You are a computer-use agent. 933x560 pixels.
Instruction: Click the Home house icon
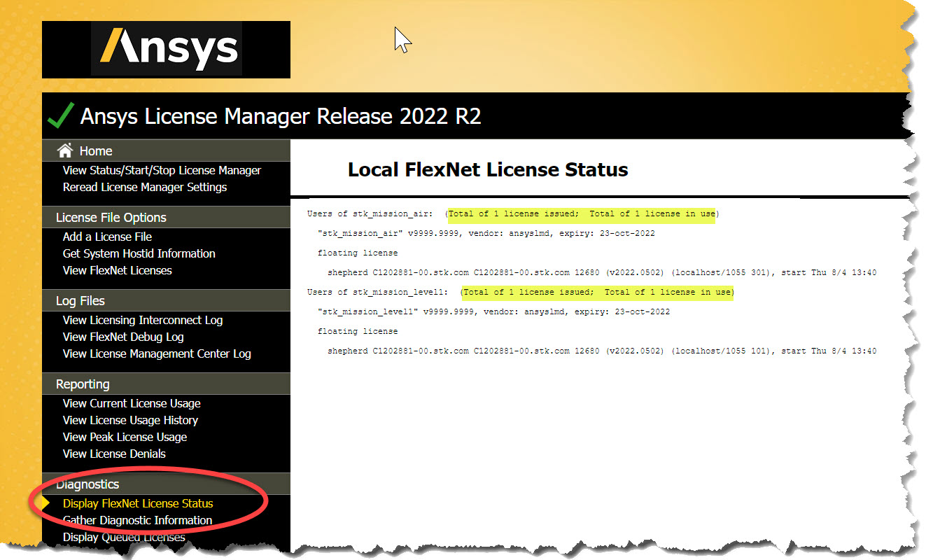[x=66, y=150]
